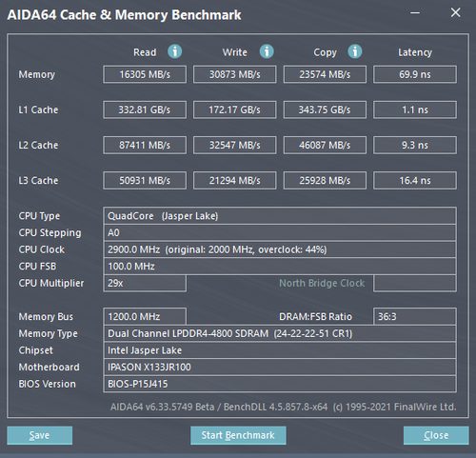Click the CPU FSB 100.0 MHz field
This screenshot has width=476, height=458.
280,267
